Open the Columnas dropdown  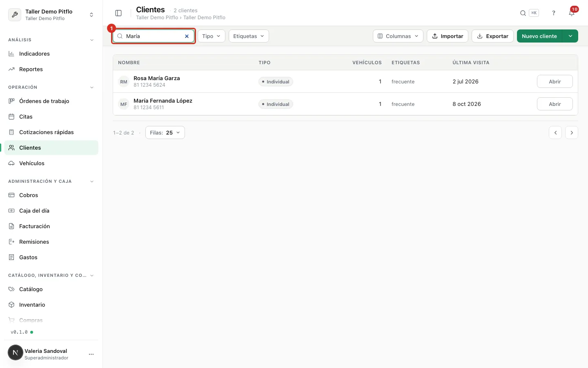click(x=398, y=36)
